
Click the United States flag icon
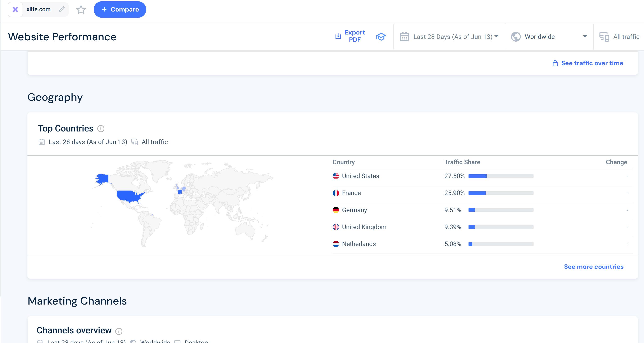pyautogui.click(x=336, y=176)
